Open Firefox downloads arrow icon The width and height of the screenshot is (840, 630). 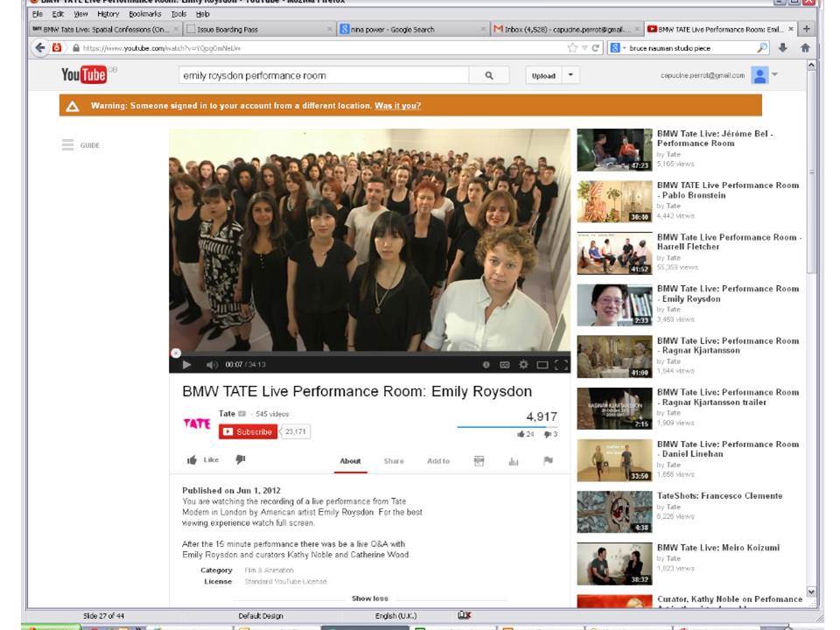pos(782,47)
